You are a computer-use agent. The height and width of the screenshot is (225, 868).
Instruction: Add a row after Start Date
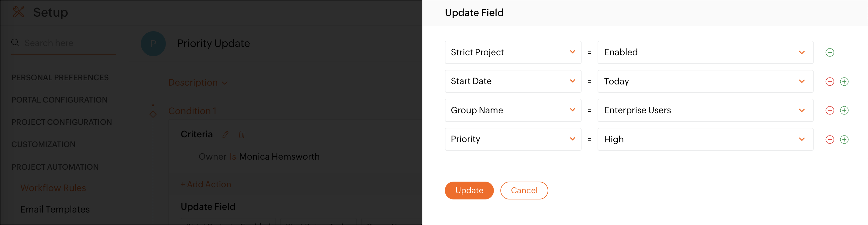coord(844,81)
